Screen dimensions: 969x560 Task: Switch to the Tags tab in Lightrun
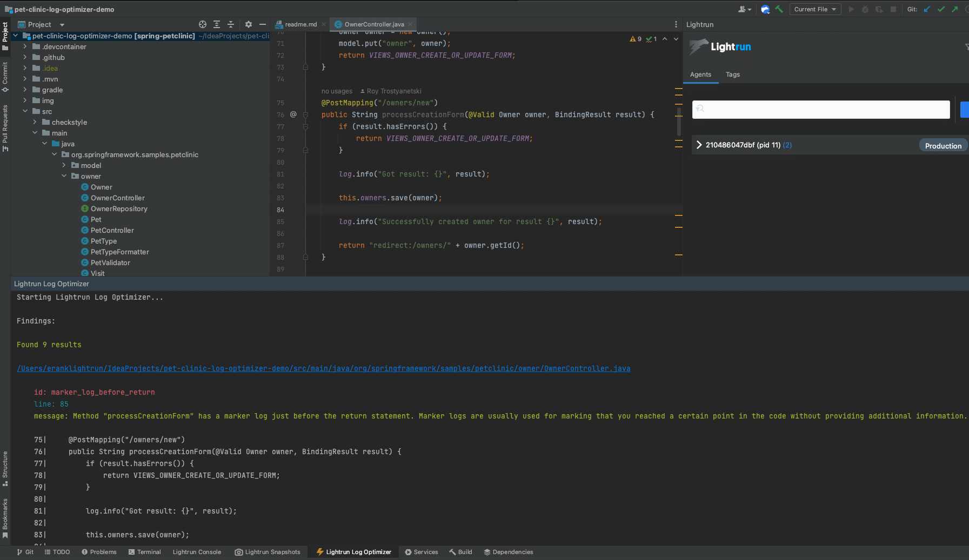click(733, 75)
